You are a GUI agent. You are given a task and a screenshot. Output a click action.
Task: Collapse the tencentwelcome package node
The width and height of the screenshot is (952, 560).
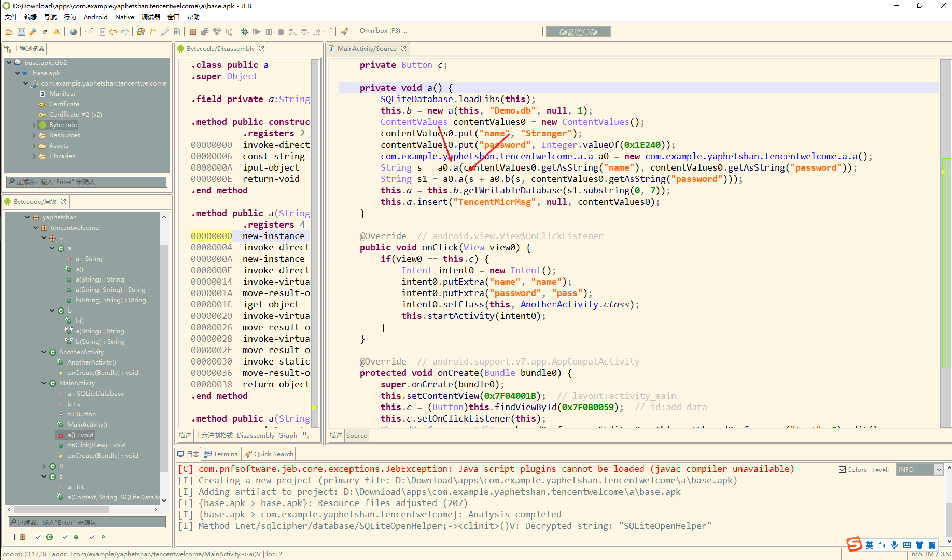[36, 228]
